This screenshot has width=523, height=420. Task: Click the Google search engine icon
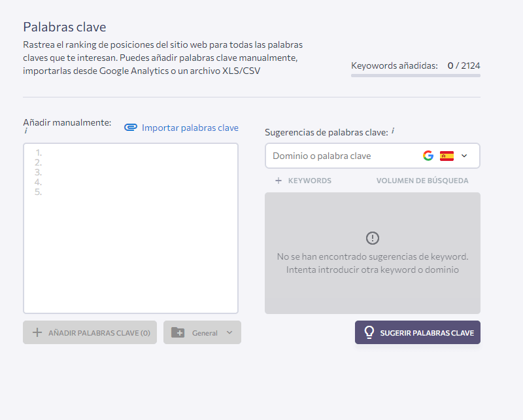click(428, 156)
